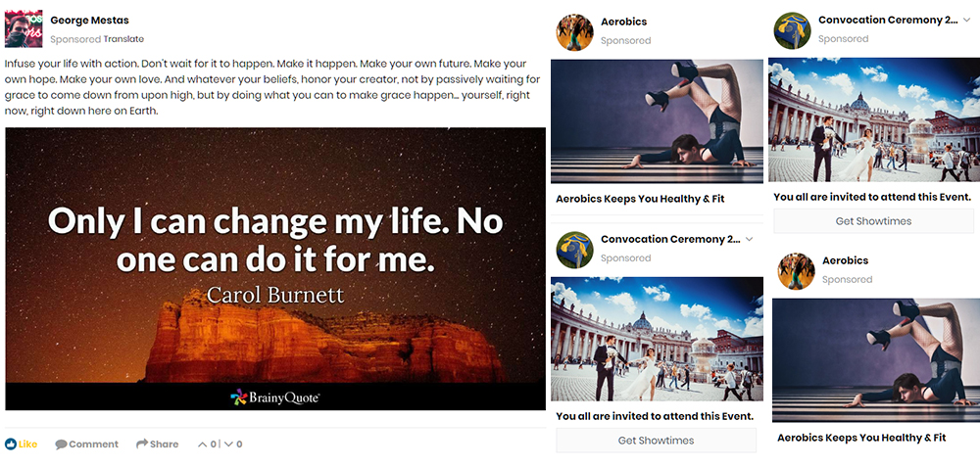Viewport: 980px width, 467px height.
Task: Open the aerobics dancer ad image in middle column
Action: pyautogui.click(x=657, y=121)
